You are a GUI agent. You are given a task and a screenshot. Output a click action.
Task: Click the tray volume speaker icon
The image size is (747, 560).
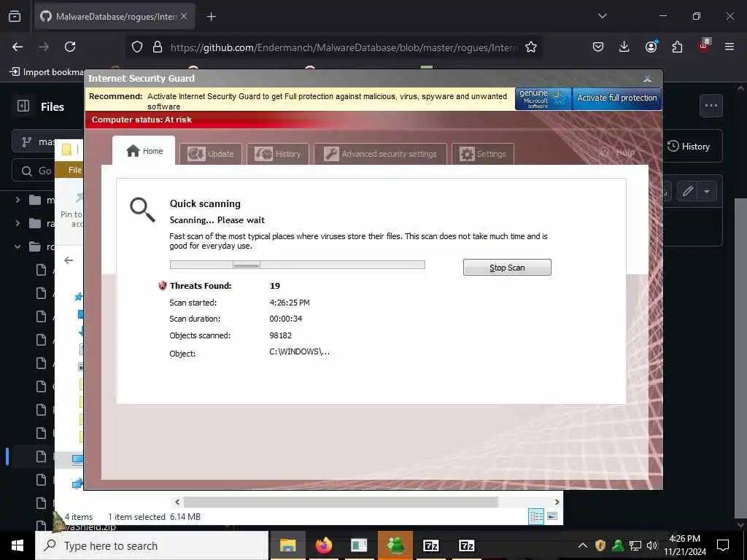[x=652, y=545]
